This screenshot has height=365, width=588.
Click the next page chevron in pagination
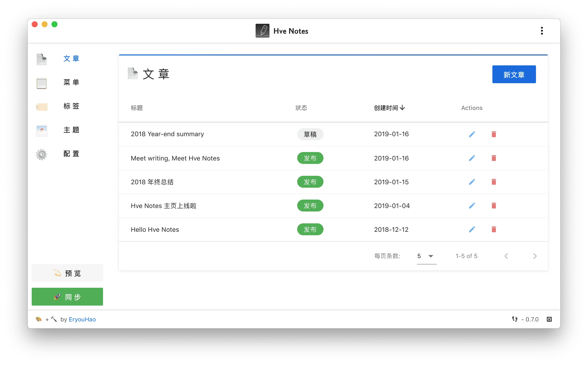[x=535, y=256]
